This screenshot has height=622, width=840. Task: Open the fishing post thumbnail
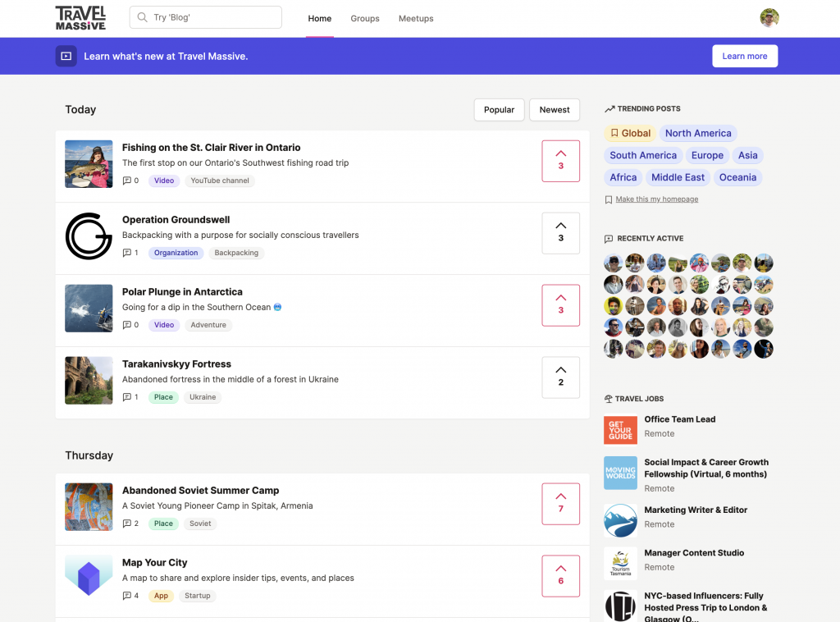[89, 164]
